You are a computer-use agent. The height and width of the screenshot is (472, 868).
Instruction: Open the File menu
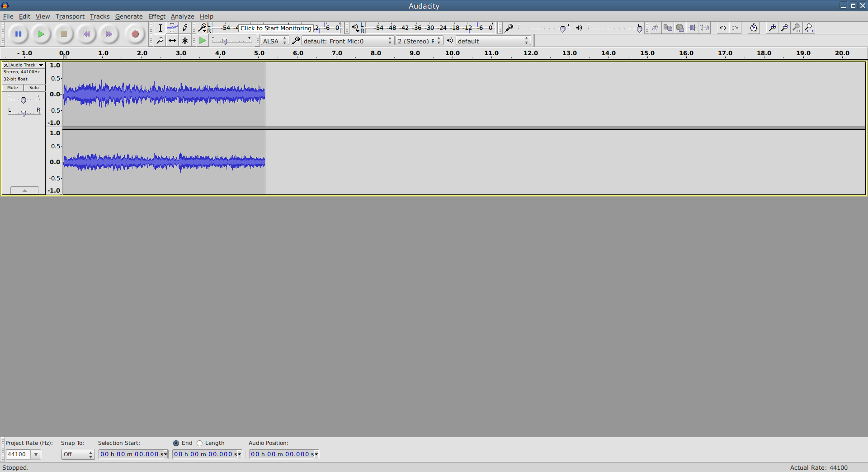pyautogui.click(x=8, y=16)
